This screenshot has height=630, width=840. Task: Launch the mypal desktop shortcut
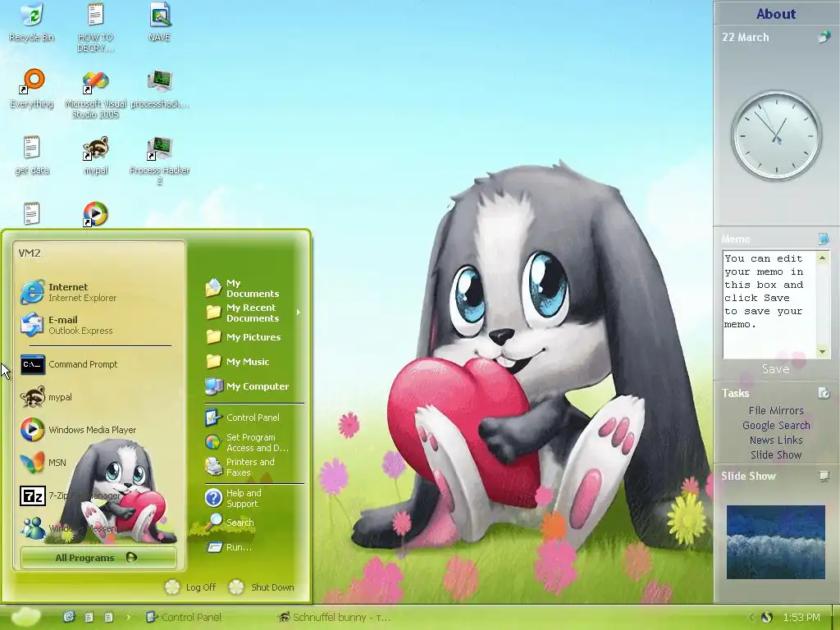95,155
